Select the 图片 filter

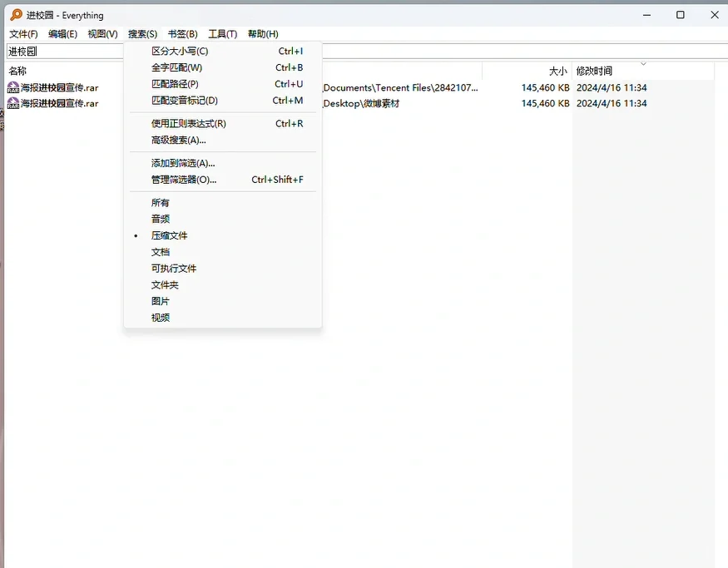pyautogui.click(x=160, y=300)
